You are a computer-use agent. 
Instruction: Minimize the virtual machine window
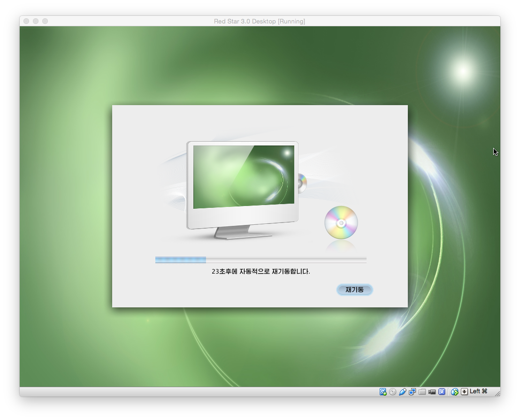click(x=36, y=21)
